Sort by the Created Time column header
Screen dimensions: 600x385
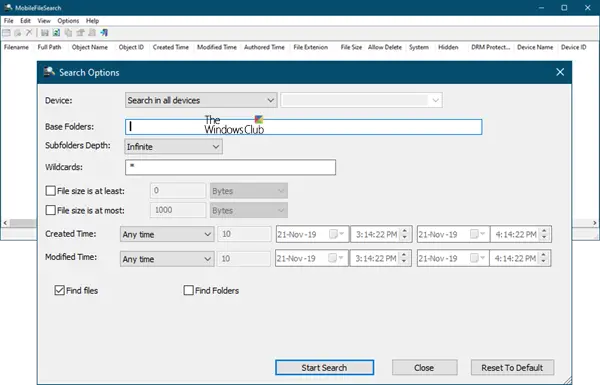click(x=171, y=47)
